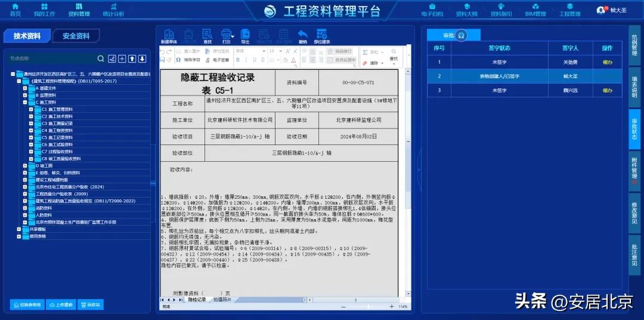Open 修改意见 side tab

pyautogui.click(x=634, y=213)
